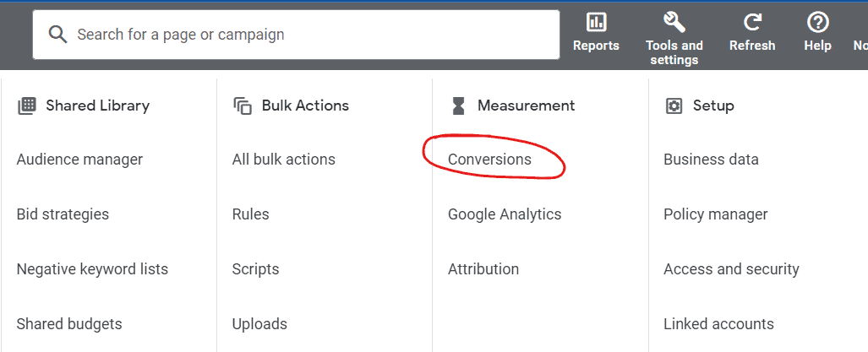Viewport: 868px width, 352px height.
Task: Select Attribution in the Measurement column
Action: [483, 269]
